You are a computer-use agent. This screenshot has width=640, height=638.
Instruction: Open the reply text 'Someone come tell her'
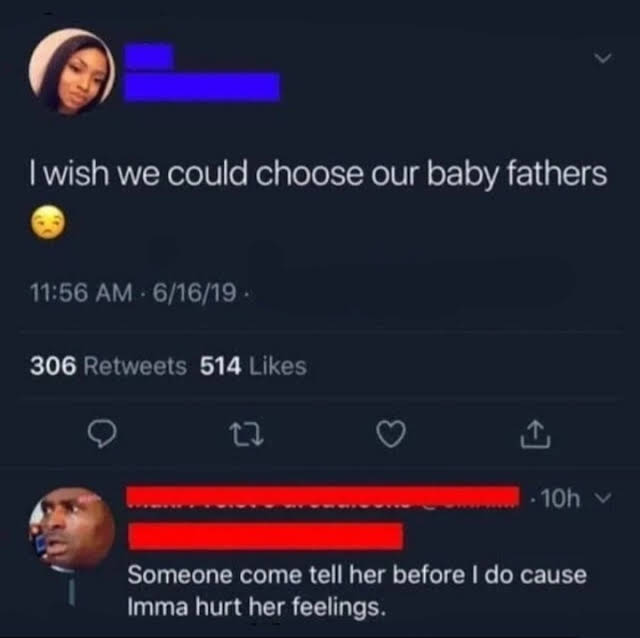click(x=357, y=590)
